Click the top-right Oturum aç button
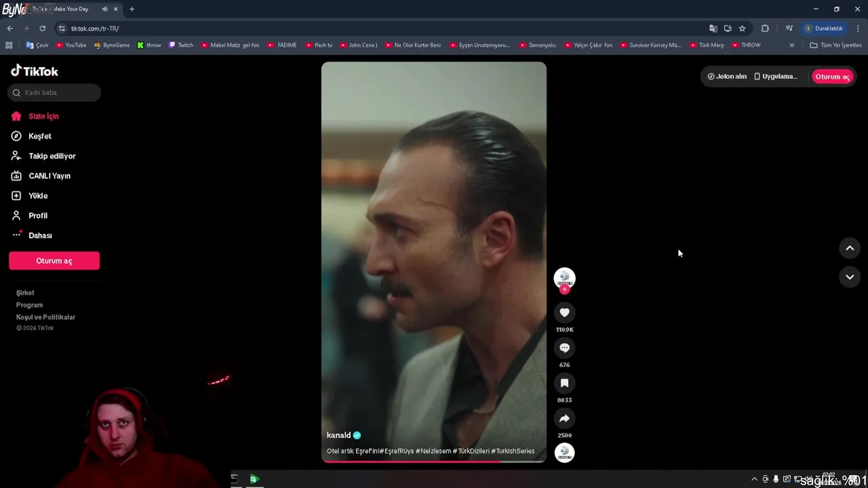This screenshot has height=488, width=868. (832, 77)
